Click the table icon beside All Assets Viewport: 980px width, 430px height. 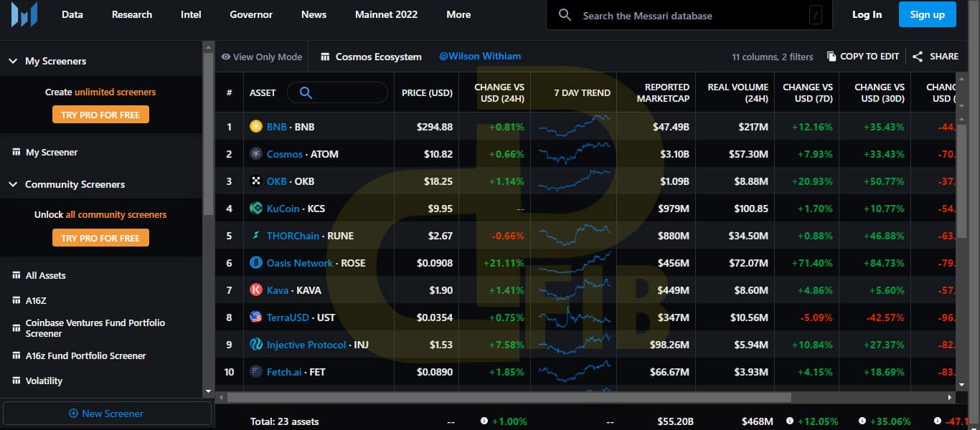pos(16,276)
